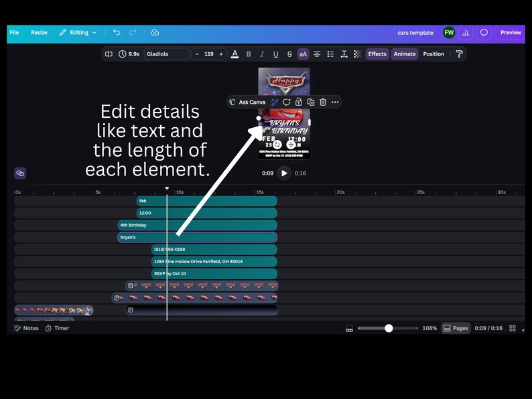The width and height of the screenshot is (532, 399).
Task: Toggle strikethrough formatting
Action: [289, 54]
